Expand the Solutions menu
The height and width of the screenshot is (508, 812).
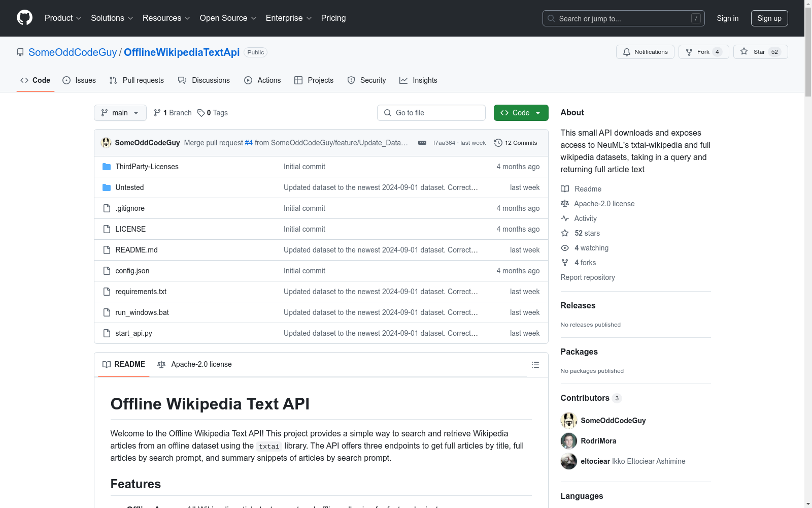pyautogui.click(x=112, y=18)
